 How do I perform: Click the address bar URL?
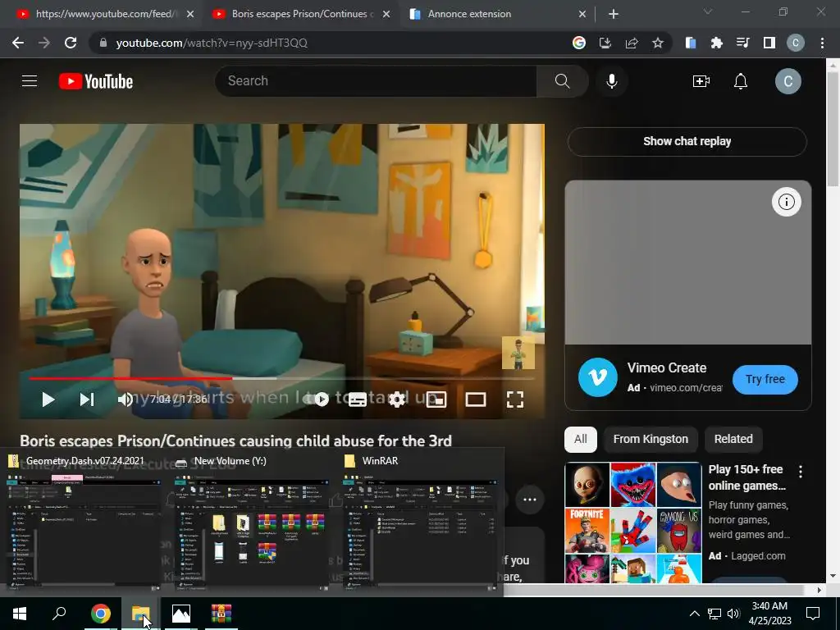(x=212, y=43)
